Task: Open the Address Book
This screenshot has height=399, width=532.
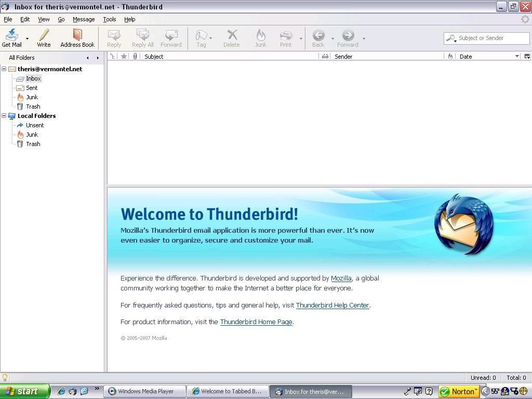Action: [77, 37]
